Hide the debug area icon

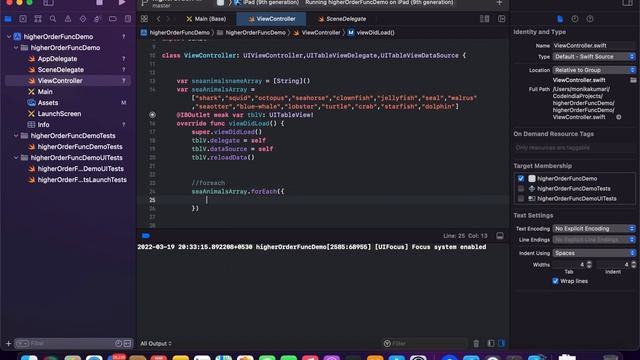pos(500,236)
